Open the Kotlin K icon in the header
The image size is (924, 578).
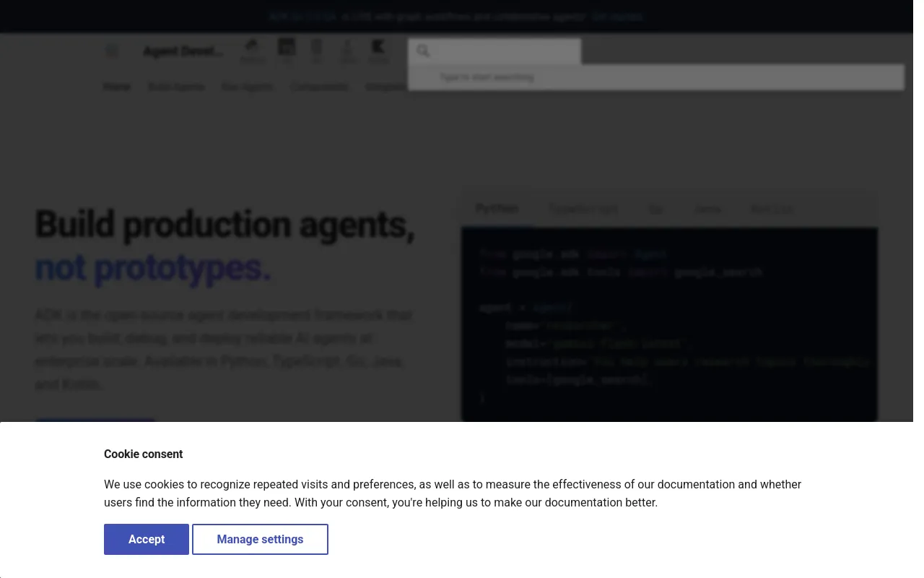coord(378,51)
